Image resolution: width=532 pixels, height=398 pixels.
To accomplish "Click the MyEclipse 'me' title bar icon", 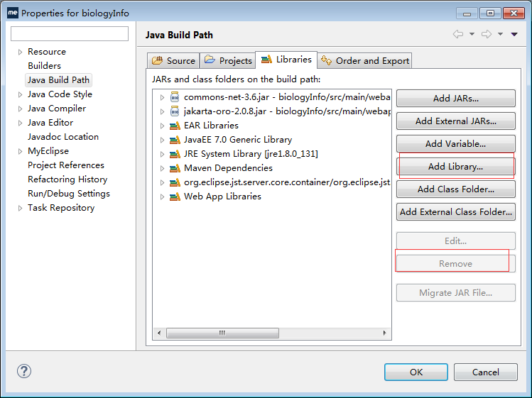I will pos(13,13).
